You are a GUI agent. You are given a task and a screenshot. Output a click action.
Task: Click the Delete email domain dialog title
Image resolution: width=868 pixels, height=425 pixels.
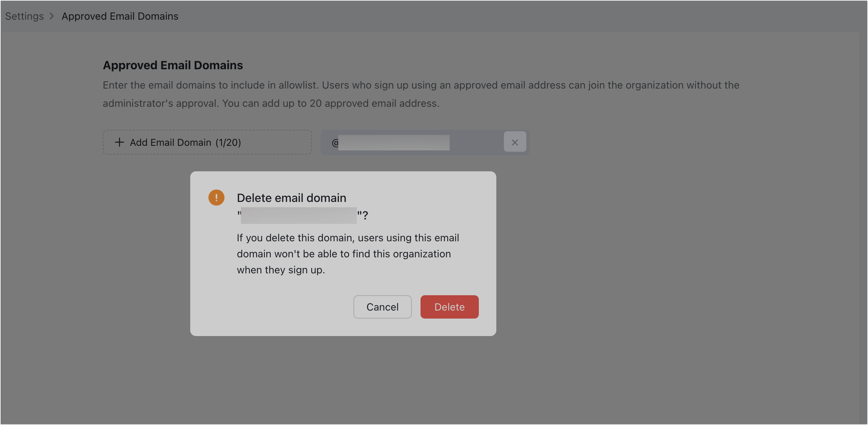tap(292, 198)
